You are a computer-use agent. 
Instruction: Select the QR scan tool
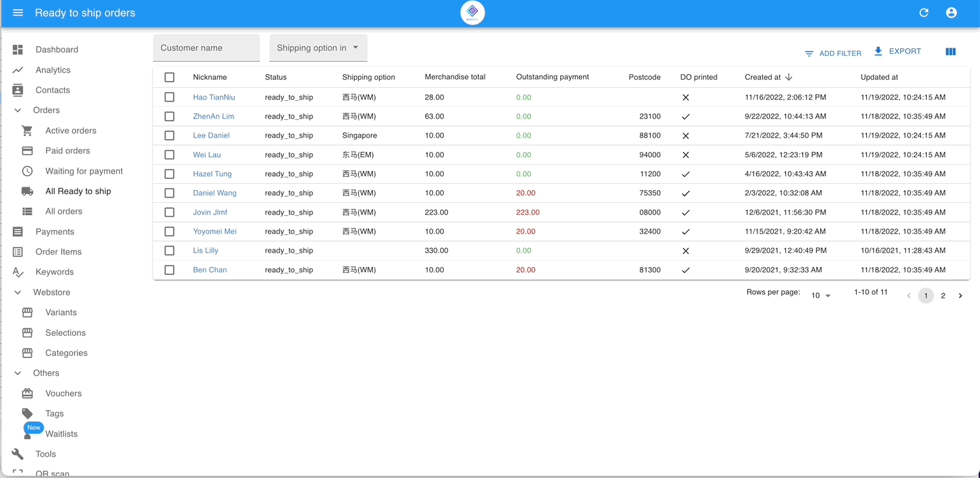[52, 473]
